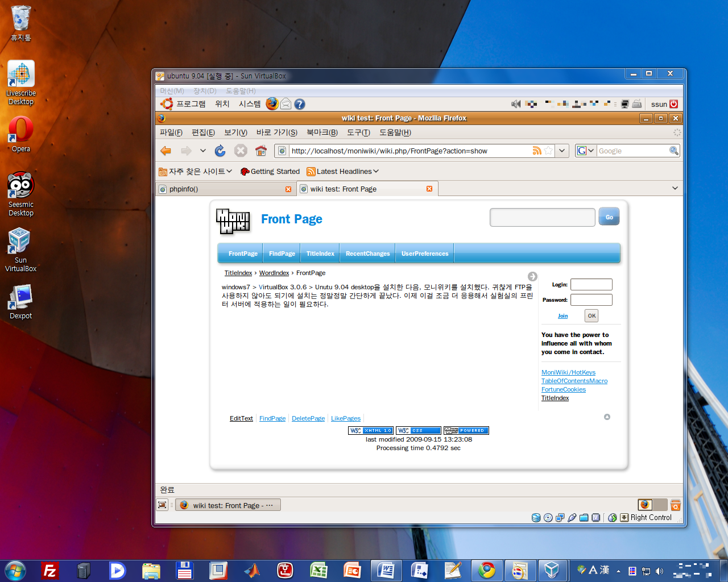Viewport: 728px width, 582px height.
Task: Open the help icon in Ubuntu panel
Action: click(300, 104)
